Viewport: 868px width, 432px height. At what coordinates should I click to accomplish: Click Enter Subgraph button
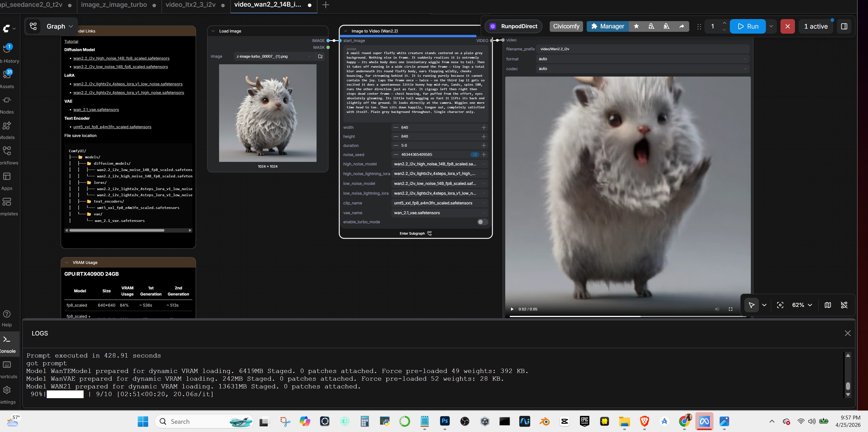tap(415, 233)
